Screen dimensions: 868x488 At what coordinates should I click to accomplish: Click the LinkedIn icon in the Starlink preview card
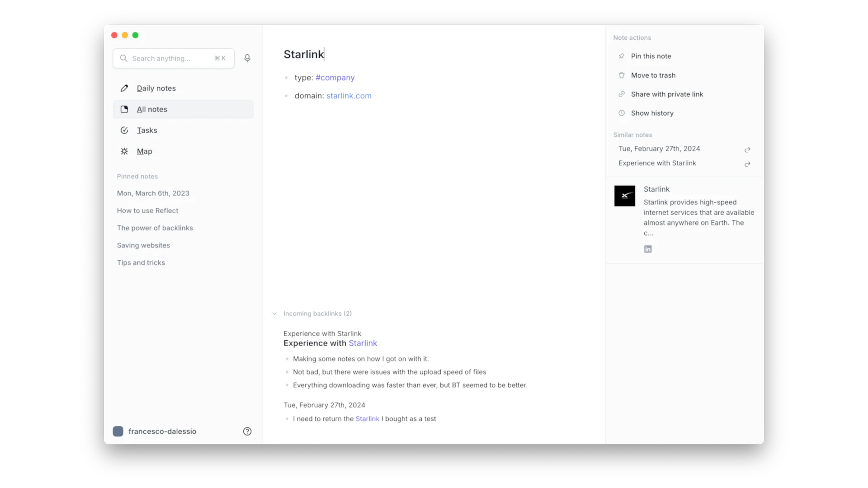[x=647, y=249]
